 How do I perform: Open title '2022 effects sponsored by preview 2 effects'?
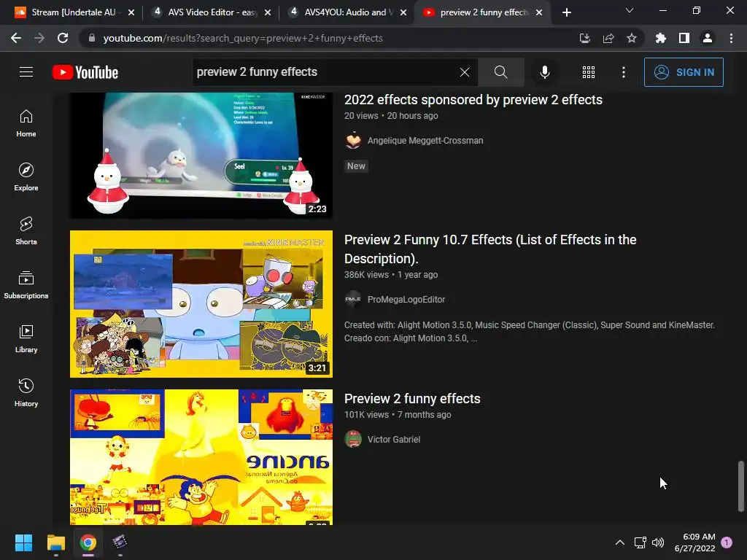click(x=473, y=99)
